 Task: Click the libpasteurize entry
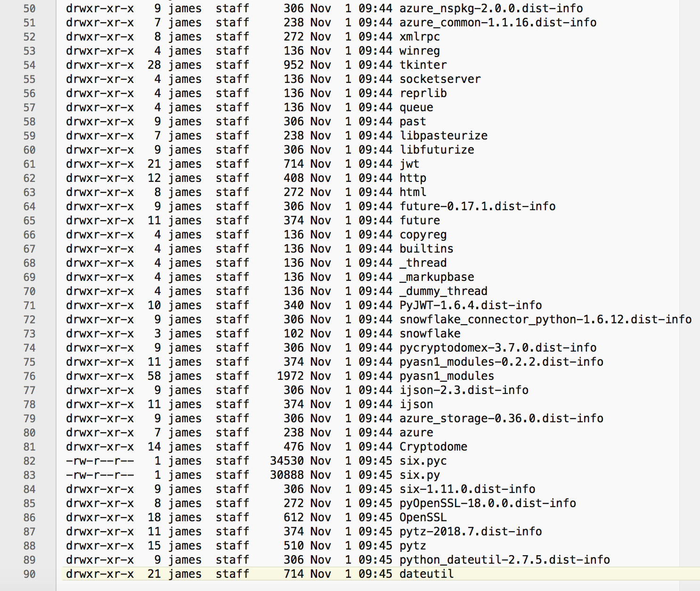click(443, 136)
